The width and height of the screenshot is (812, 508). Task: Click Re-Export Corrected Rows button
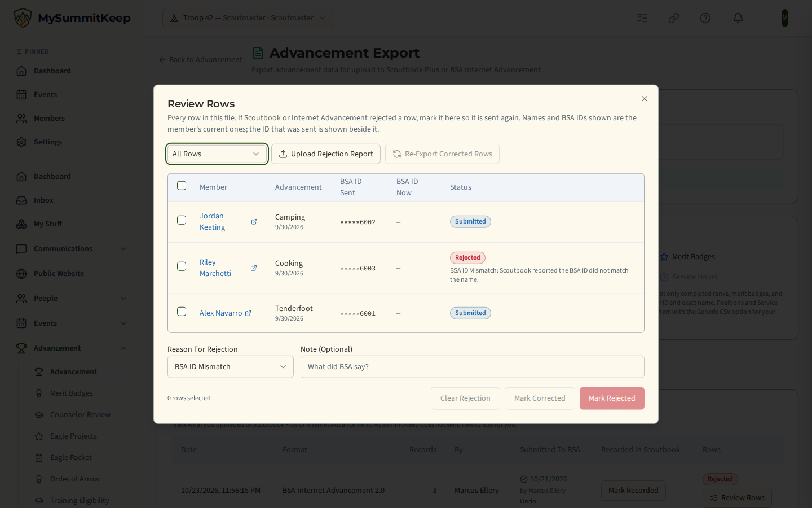click(x=442, y=154)
